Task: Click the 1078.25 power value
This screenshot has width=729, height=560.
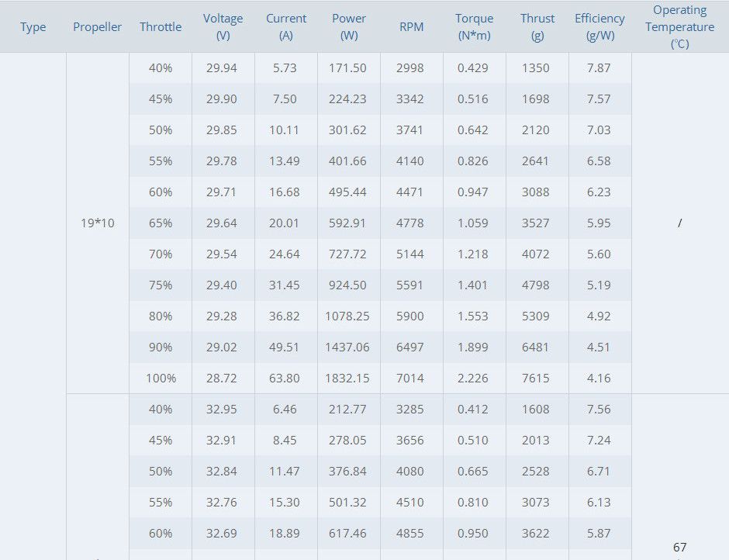Action: pyautogui.click(x=347, y=316)
